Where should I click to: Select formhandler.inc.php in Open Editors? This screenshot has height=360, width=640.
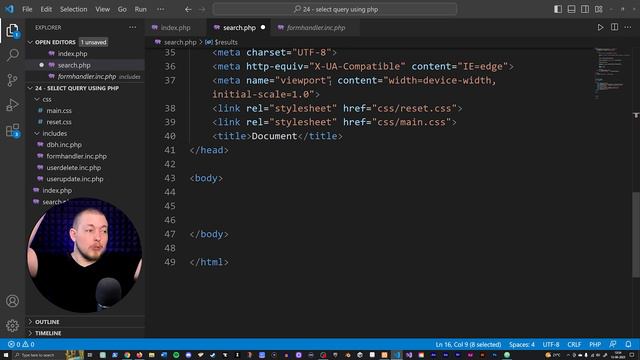pos(87,77)
